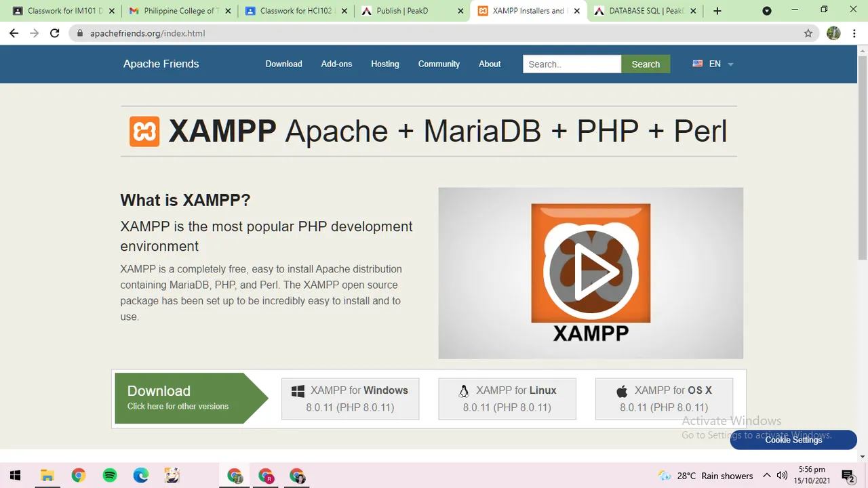Download XAMPP for OS X 8.0.11
868x488 pixels.
point(664,399)
